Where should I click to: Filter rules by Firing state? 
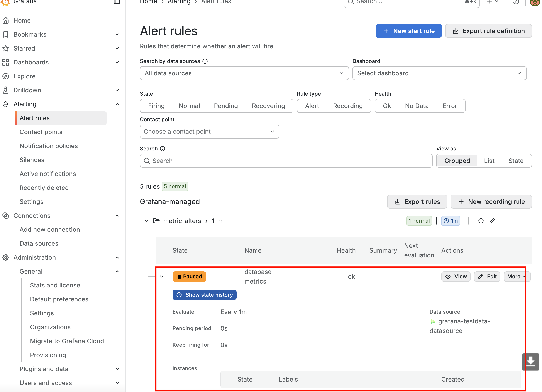[156, 106]
